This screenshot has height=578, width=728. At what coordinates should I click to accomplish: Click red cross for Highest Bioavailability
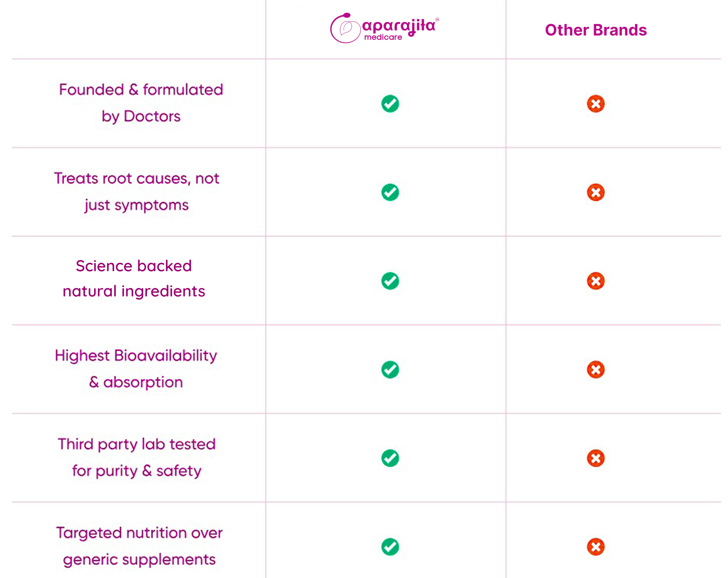click(x=596, y=369)
